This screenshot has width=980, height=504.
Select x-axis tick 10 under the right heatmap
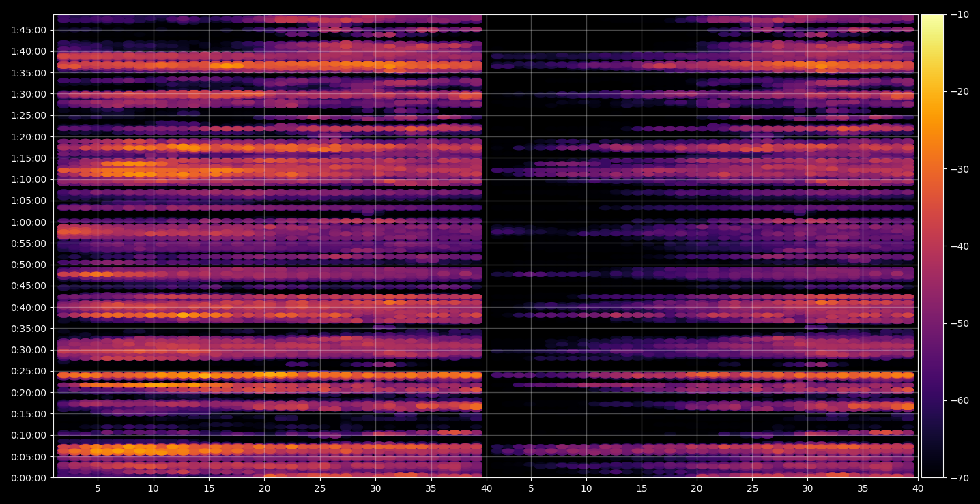(x=586, y=488)
